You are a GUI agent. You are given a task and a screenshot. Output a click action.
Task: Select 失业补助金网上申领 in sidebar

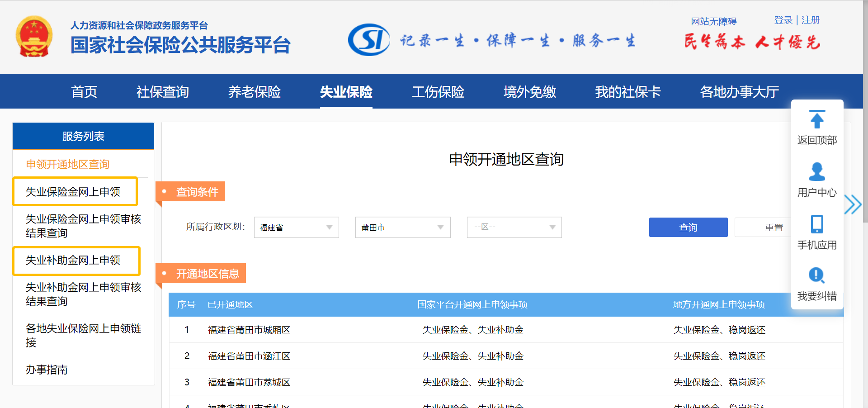click(x=73, y=261)
